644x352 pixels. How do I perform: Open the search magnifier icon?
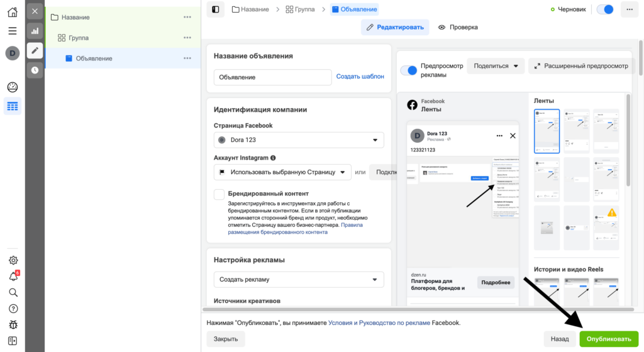point(13,292)
